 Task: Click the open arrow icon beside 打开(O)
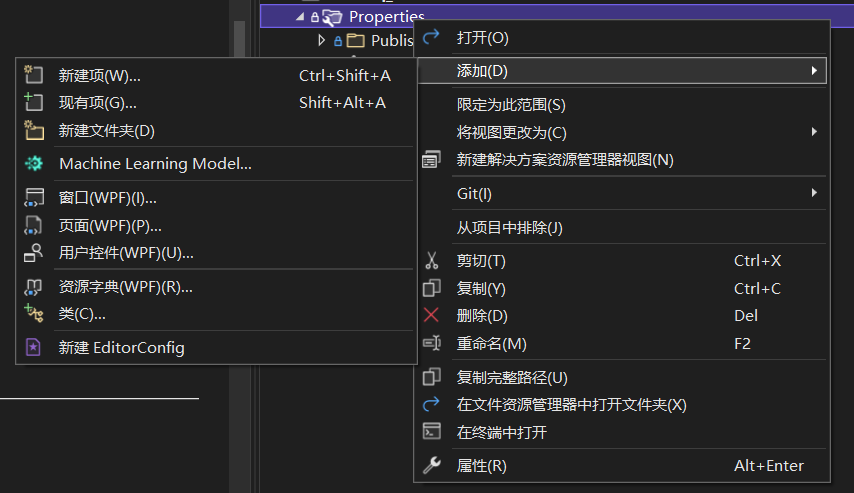pos(431,37)
